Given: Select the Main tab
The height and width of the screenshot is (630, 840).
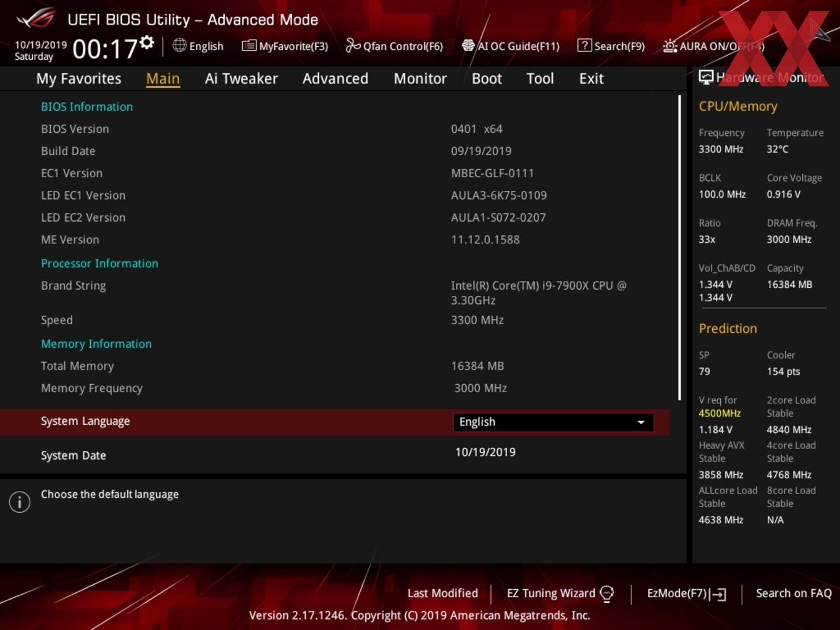Looking at the screenshot, I should point(163,78).
